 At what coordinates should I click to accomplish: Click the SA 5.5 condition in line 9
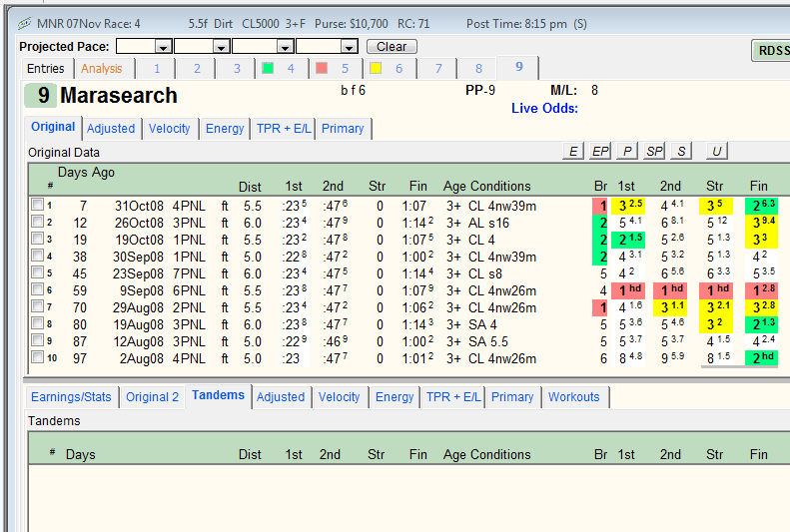tap(488, 341)
